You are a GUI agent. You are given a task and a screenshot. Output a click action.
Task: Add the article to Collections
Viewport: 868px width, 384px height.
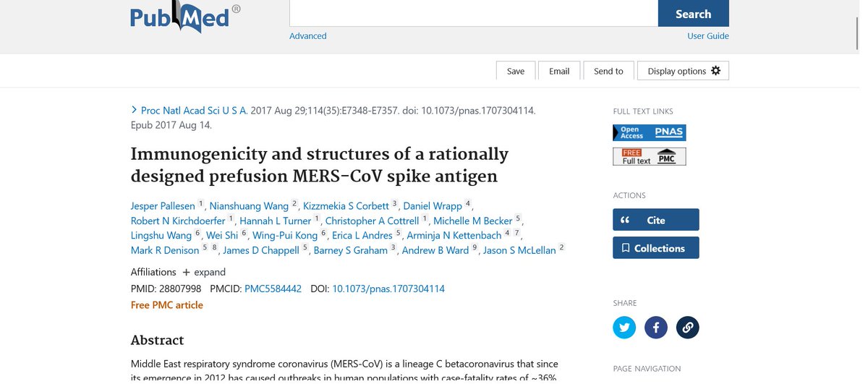655,248
